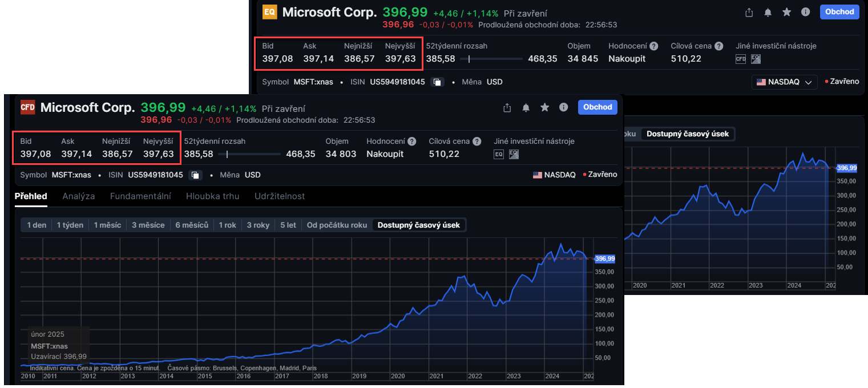868x388 pixels.
Task: Click the orange EQ badge beside Microsoft Corp.
Action: 269,12
